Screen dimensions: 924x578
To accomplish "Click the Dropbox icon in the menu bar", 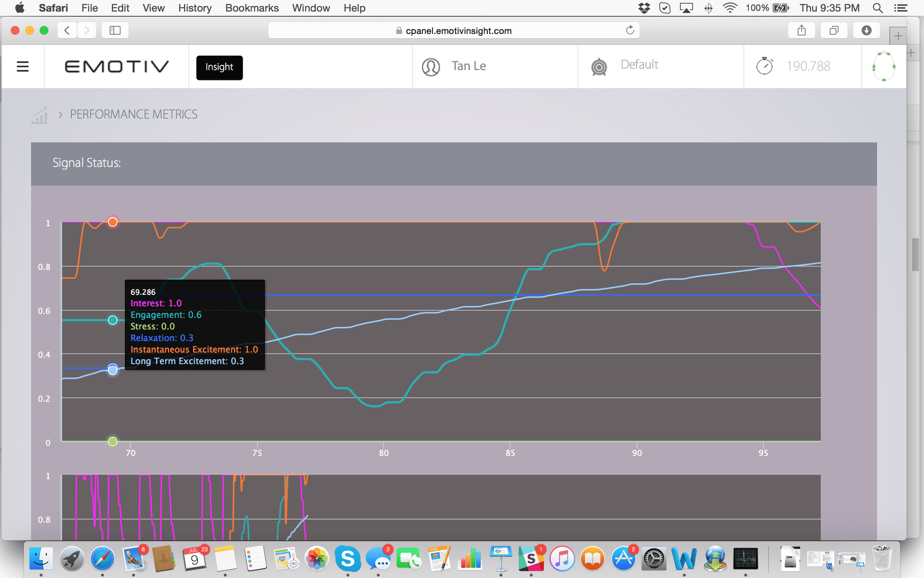I will click(x=644, y=8).
